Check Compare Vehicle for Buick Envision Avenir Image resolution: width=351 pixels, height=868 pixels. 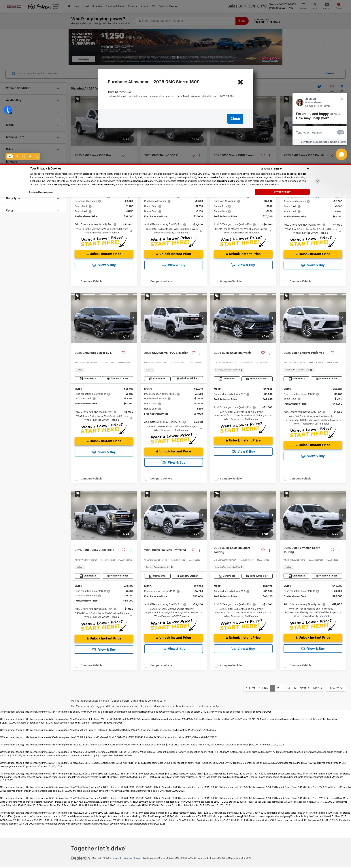pyautogui.click(x=216, y=479)
